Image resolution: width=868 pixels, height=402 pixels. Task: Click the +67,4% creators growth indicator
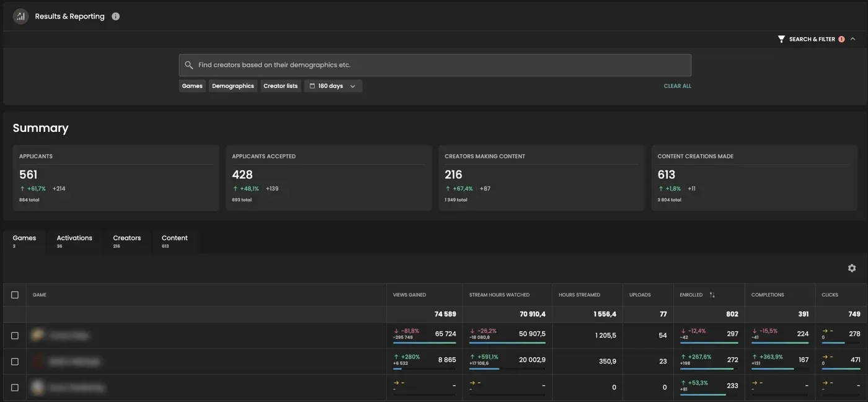point(459,189)
